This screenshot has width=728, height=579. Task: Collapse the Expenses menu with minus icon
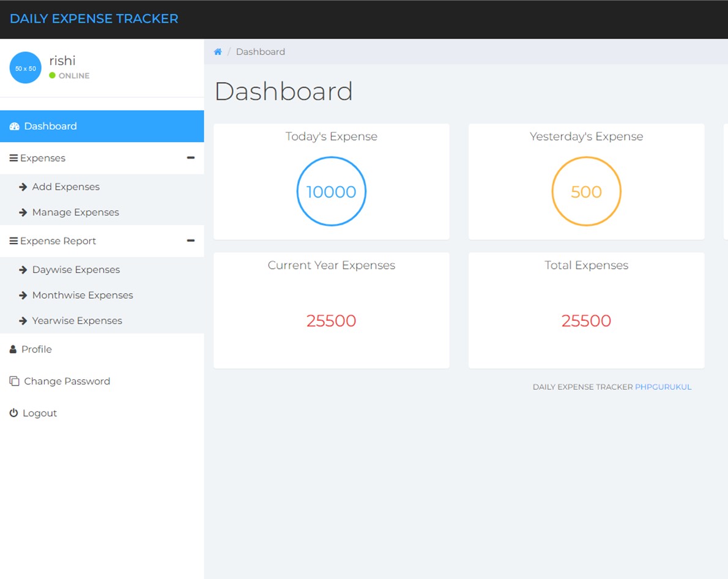(191, 158)
